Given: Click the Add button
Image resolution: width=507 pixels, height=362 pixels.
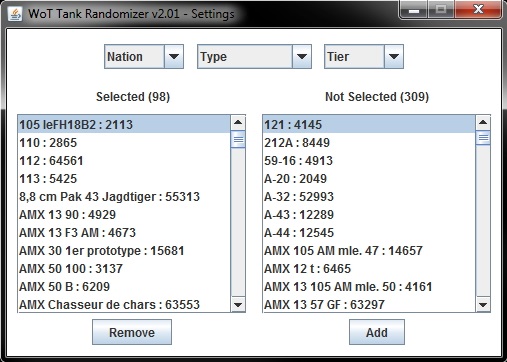Looking at the screenshot, I should coord(377,332).
